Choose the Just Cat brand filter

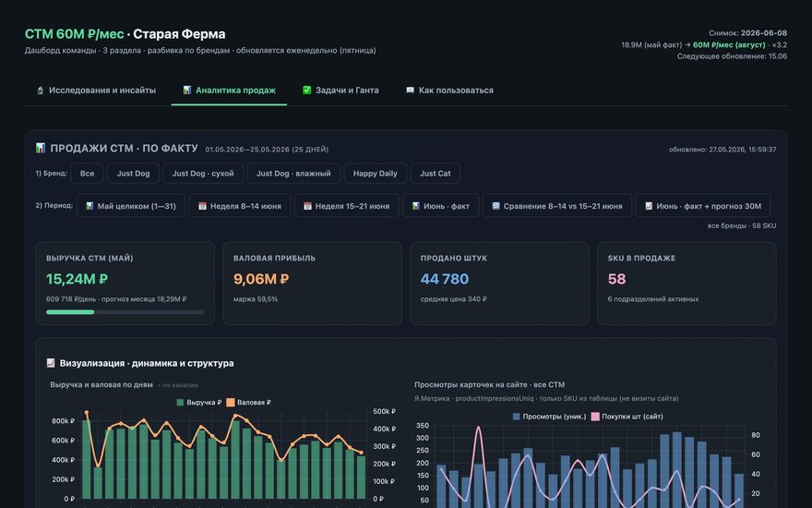[x=435, y=173]
